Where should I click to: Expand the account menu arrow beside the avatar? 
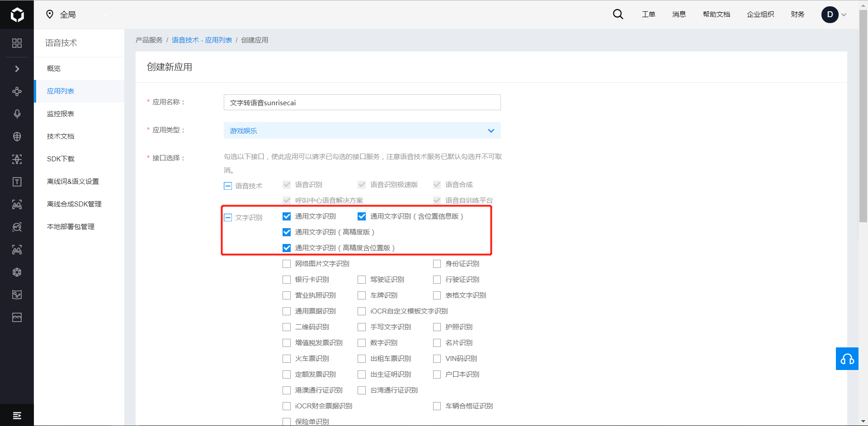(844, 15)
